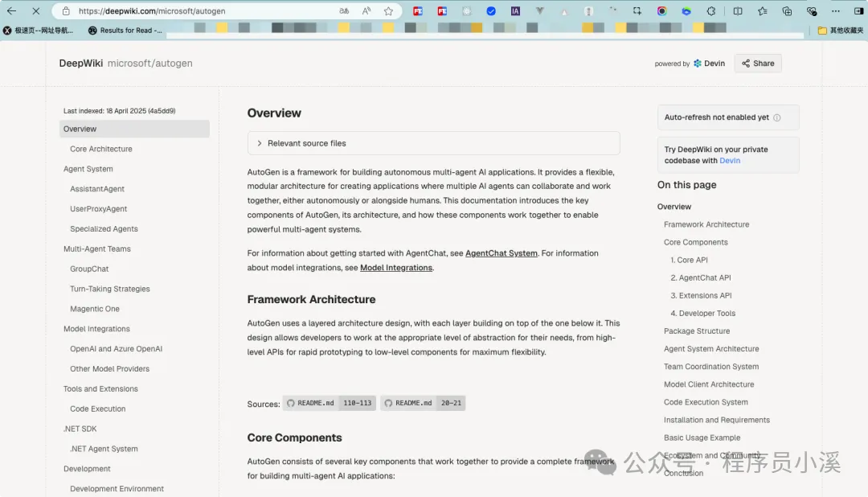Open Model Integrations in the left sidebar

point(96,329)
